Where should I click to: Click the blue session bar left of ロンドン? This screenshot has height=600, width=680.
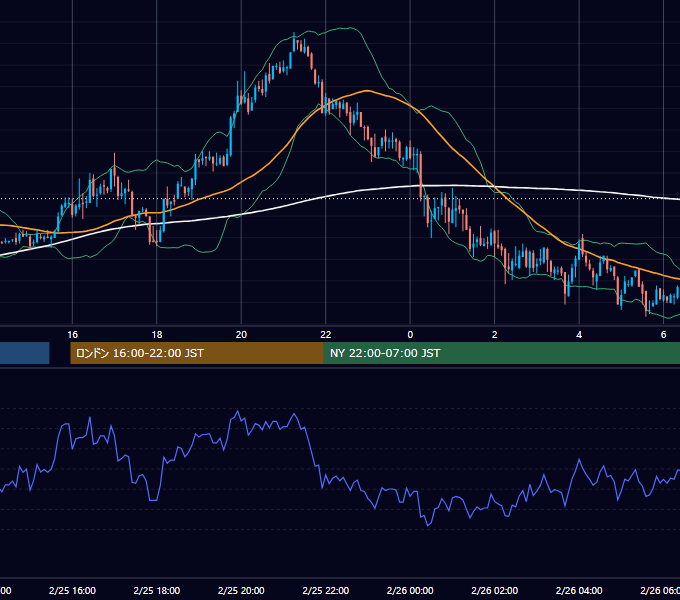[x=25, y=353]
